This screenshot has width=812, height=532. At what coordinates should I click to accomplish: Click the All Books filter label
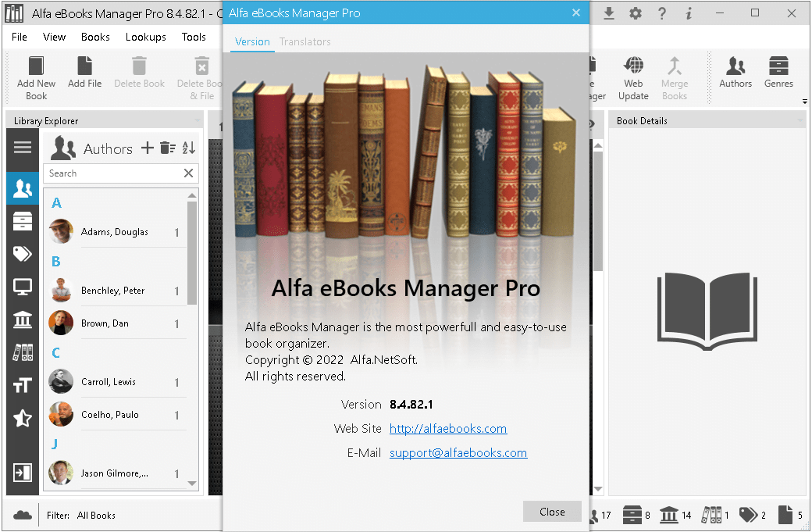tap(96, 516)
